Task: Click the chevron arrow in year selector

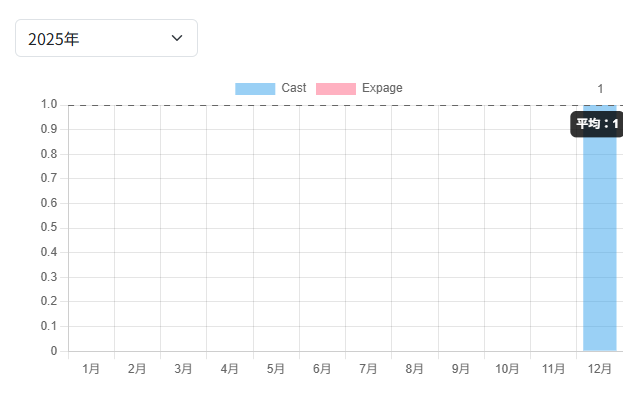Action: pos(177,39)
